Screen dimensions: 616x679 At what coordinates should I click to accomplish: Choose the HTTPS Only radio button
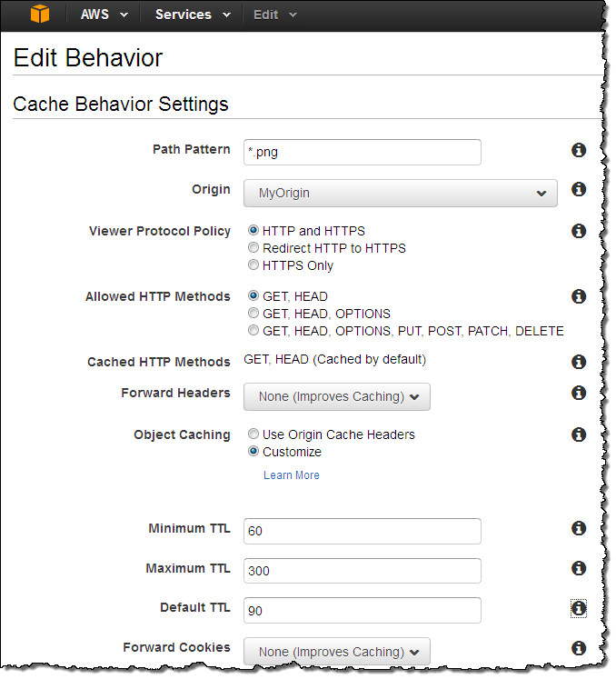point(253,265)
